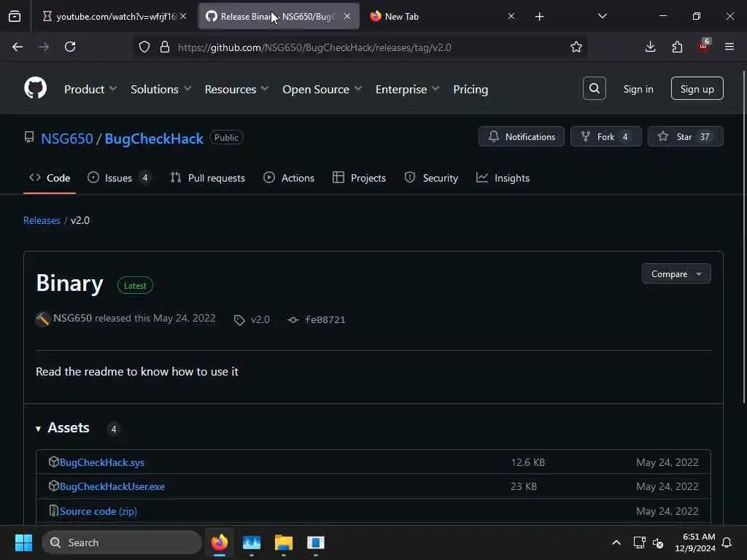Open the Firefox hamburger application menu

(729, 47)
